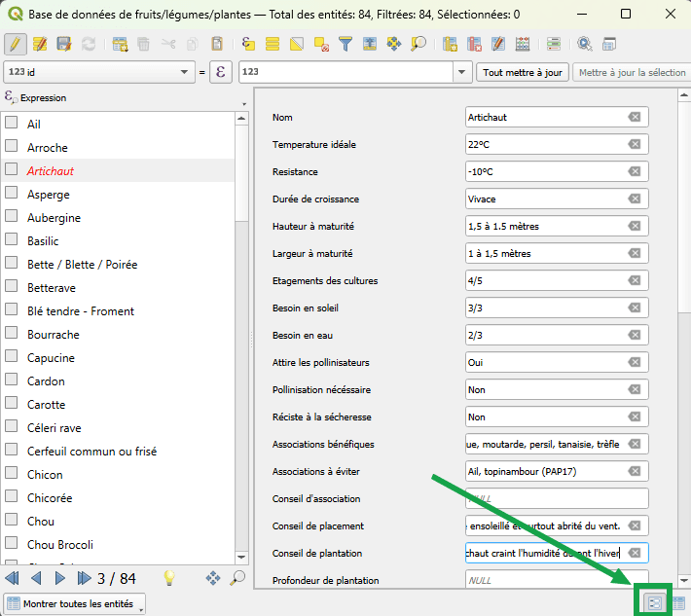This screenshot has height=616, width=691.
Task: Go to last feature arrow
Action: pyautogui.click(x=84, y=578)
